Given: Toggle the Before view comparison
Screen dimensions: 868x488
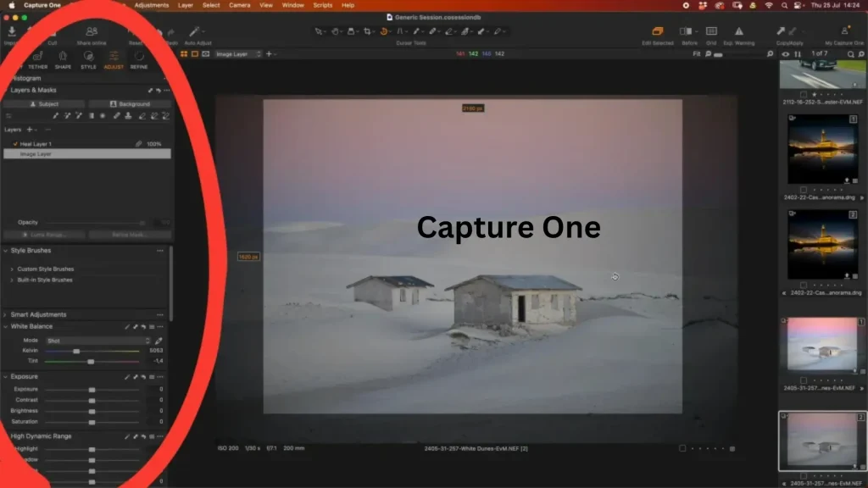Looking at the screenshot, I should click(687, 32).
